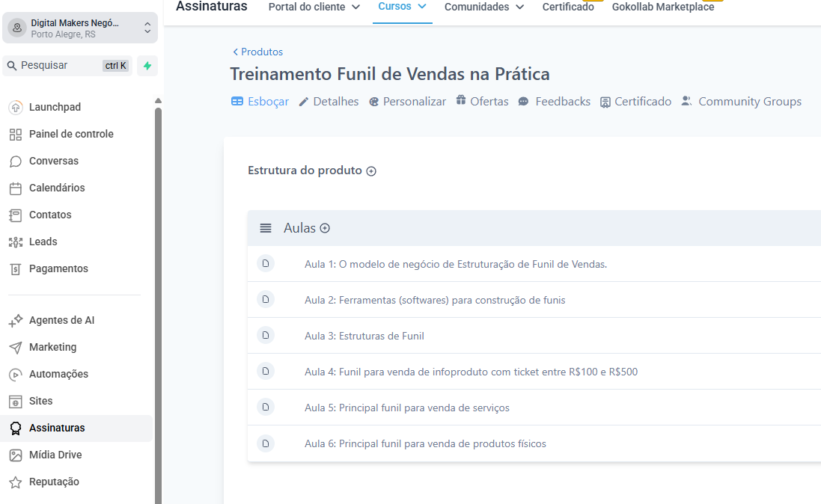Switch to the Personalizar tab

tap(407, 102)
